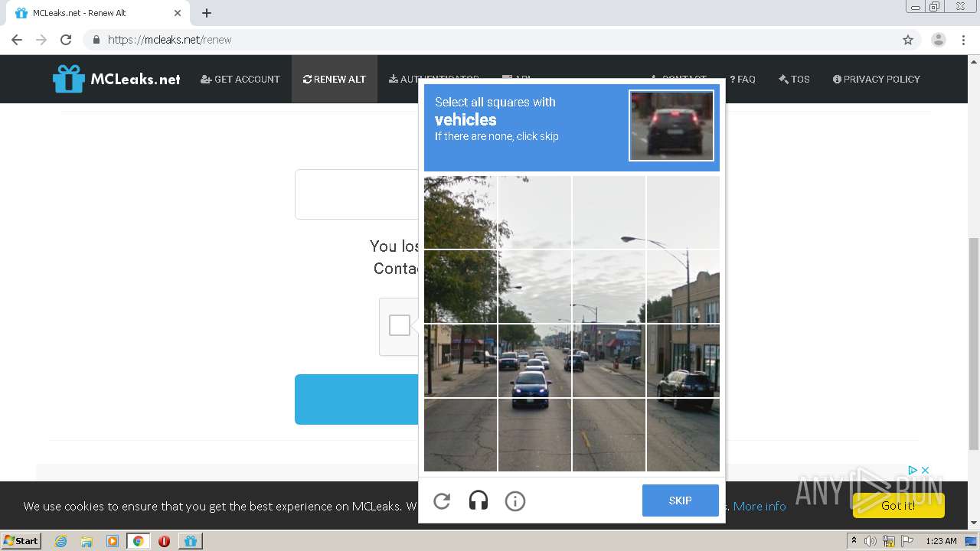
Task: Open volume control in system tray
Action: click(x=871, y=541)
